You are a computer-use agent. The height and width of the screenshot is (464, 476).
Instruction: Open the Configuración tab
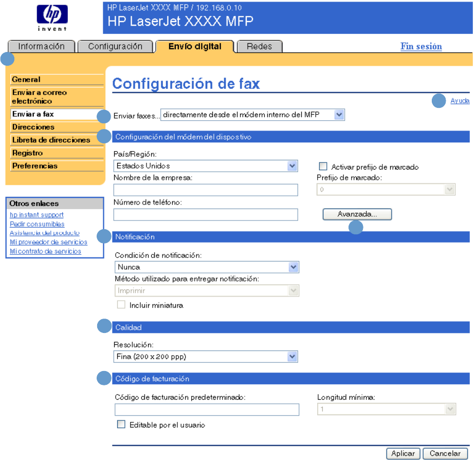click(115, 46)
